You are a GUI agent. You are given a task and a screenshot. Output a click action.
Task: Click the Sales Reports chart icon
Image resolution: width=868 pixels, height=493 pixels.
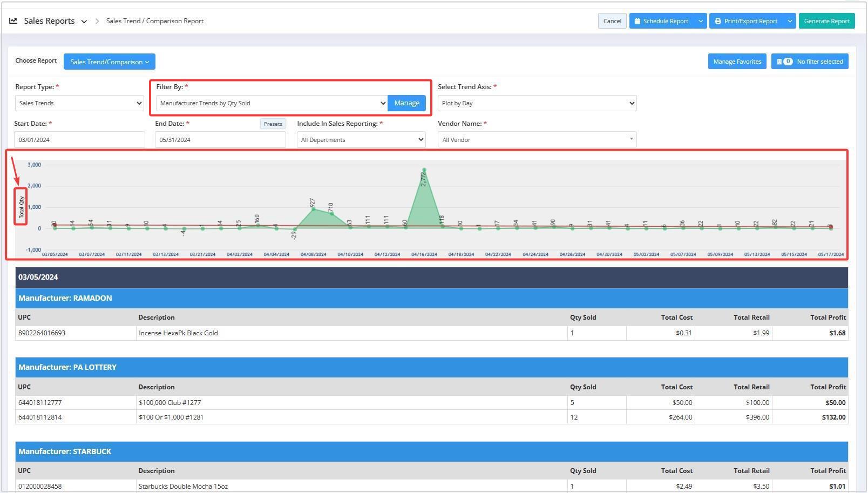click(13, 21)
